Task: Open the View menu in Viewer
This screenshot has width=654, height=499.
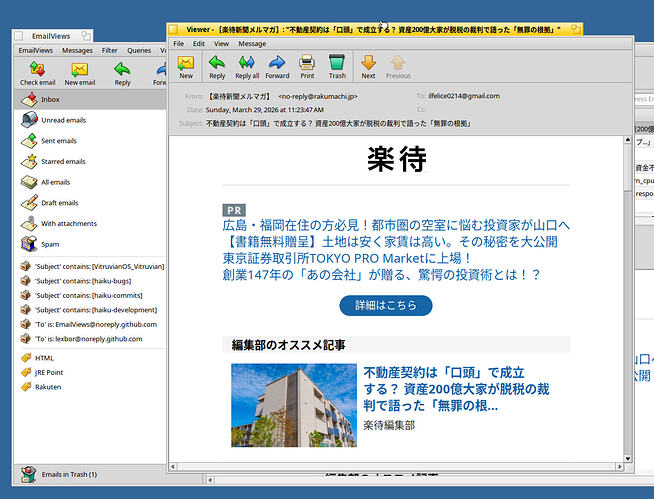Action: 221,43
